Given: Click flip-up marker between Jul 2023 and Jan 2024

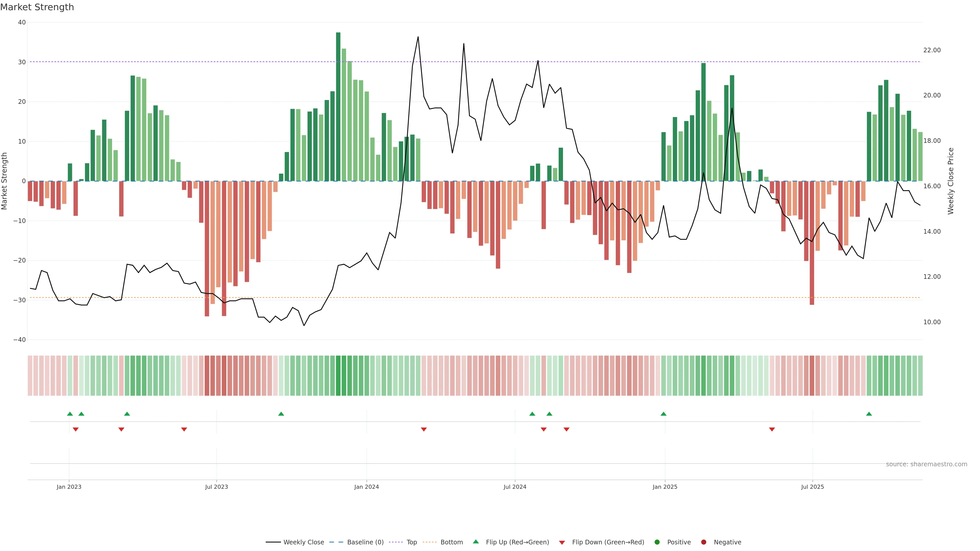Looking at the screenshot, I should 281,414.
